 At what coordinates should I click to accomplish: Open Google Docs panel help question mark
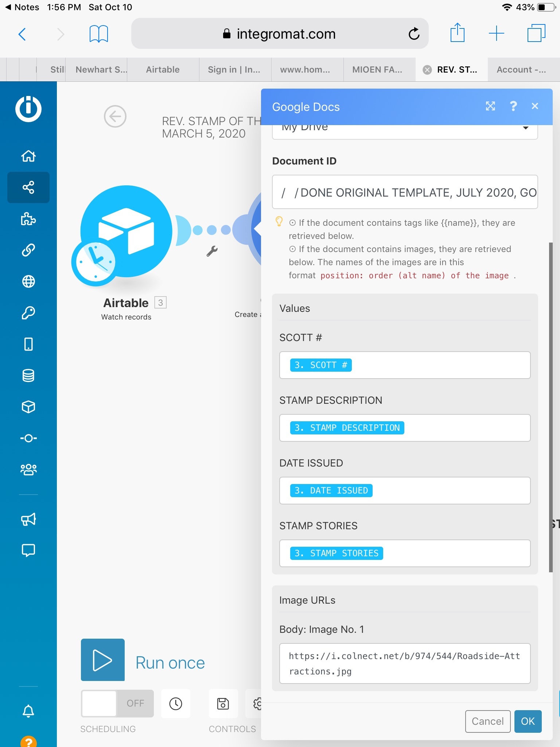513,106
